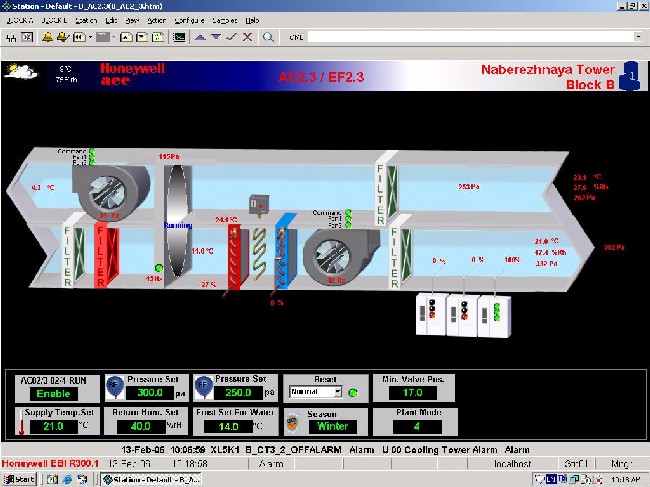Click the Frost Set For Water 14.0 field
This screenshot has height=487, width=650.
tap(228, 426)
